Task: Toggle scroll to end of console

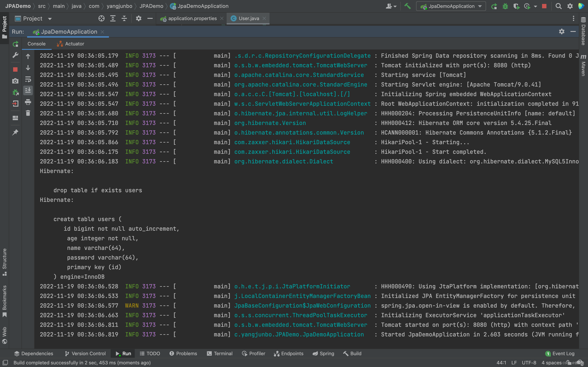Action: [28, 90]
